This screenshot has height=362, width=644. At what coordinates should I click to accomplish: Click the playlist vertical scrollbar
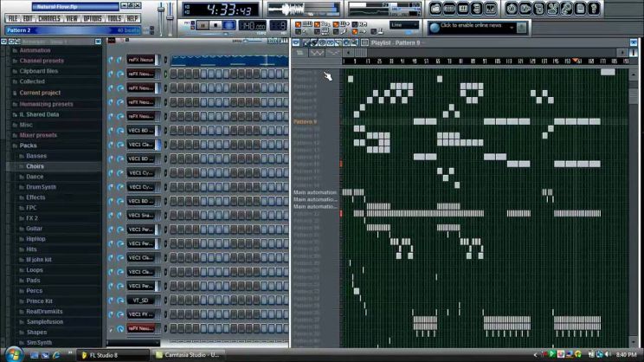pos(634,208)
